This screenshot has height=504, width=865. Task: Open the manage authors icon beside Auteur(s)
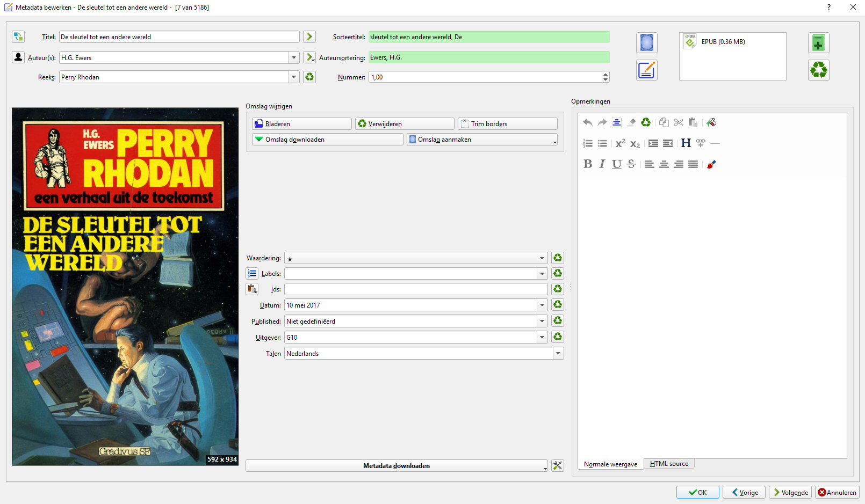[18, 57]
